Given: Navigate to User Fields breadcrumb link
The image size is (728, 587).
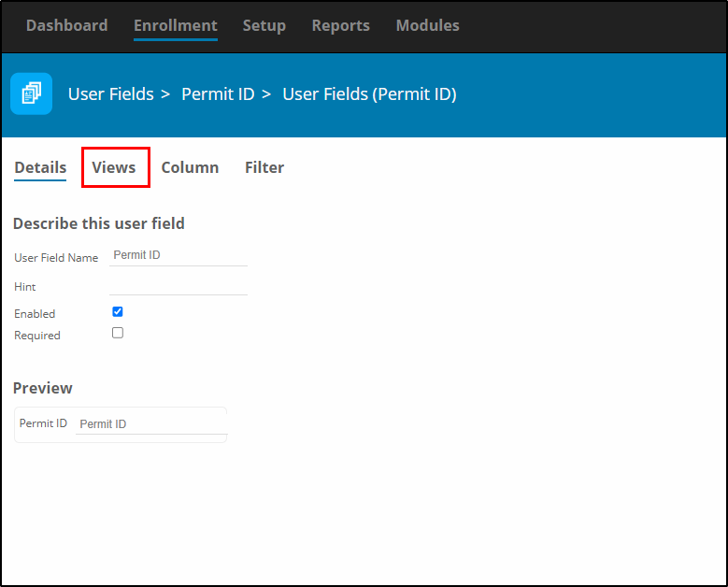Looking at the screenshot, I should point(111,94).
